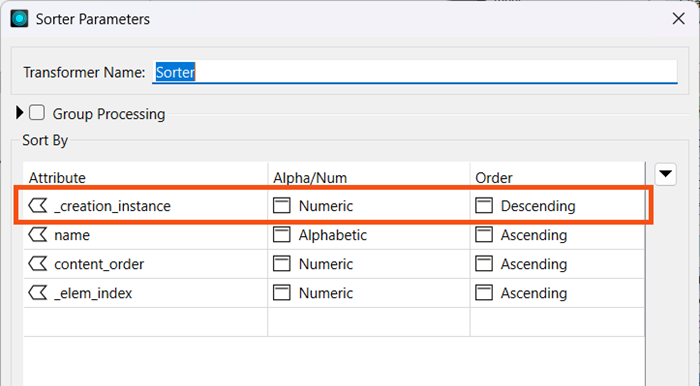Click Alphabetic value in name row

[x=333, y=235]
